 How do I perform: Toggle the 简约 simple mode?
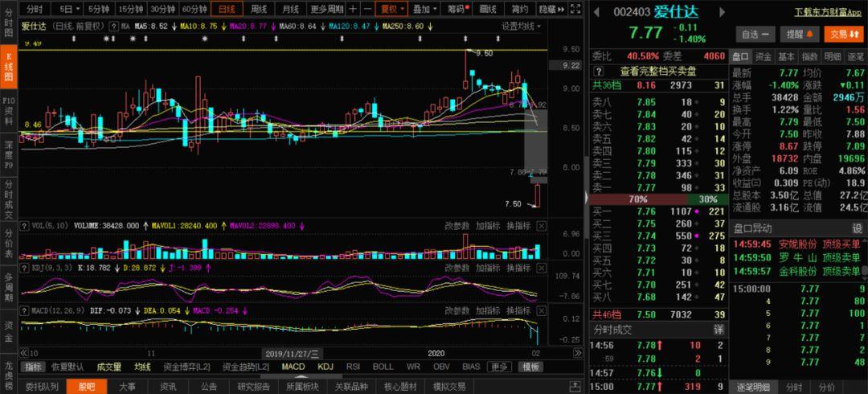pos(520,9)
